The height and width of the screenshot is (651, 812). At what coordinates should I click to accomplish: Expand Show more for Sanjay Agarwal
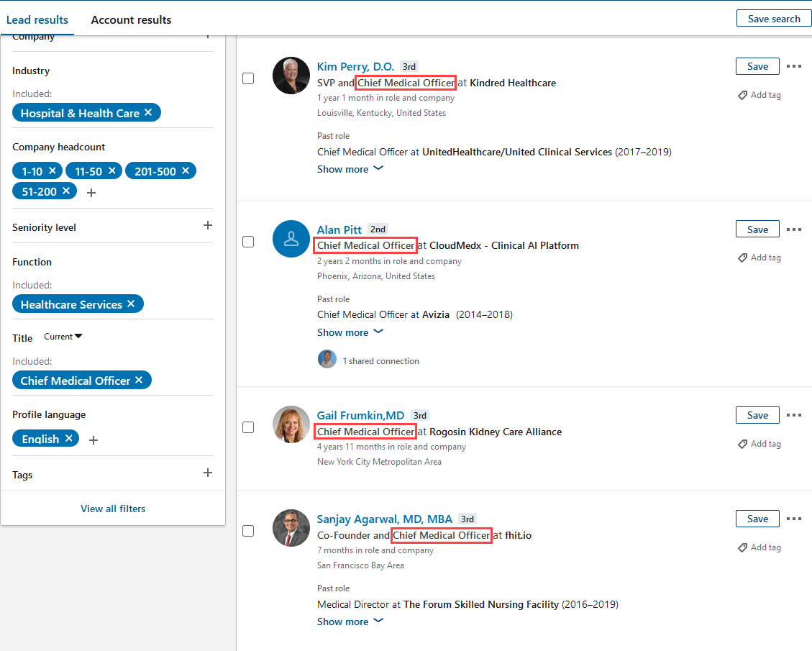coord(350,621)
